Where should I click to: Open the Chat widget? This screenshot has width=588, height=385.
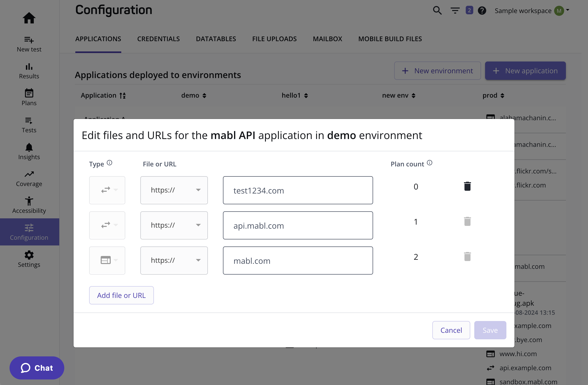coord(37,368)
